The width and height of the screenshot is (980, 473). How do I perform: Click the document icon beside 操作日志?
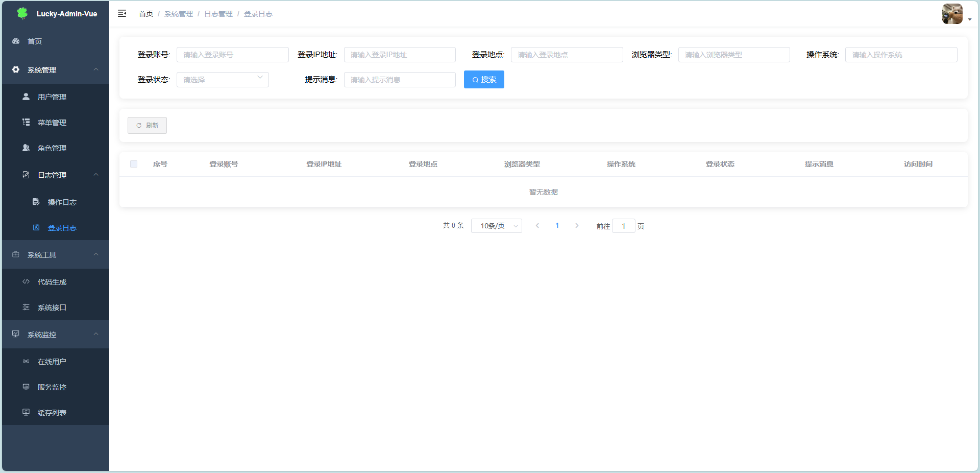pyautogui.click(x=36, y=202)
